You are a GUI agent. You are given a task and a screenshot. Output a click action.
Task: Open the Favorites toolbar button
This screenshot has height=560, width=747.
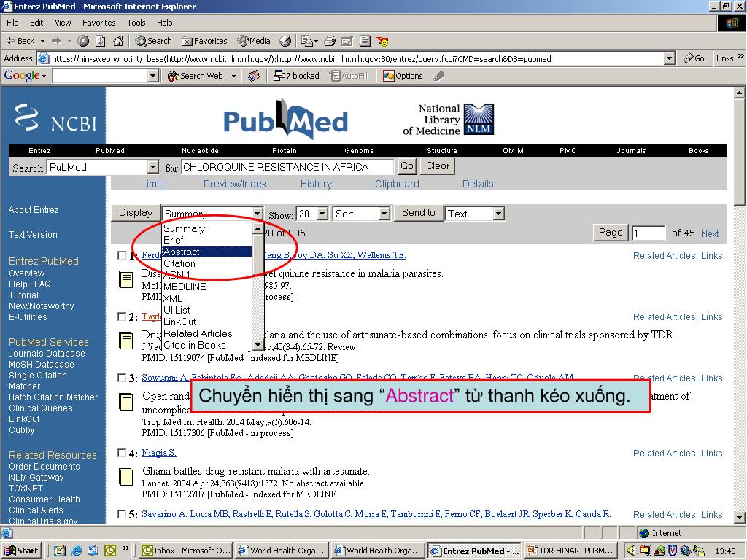pyautogui.click(x=204, y=41)
